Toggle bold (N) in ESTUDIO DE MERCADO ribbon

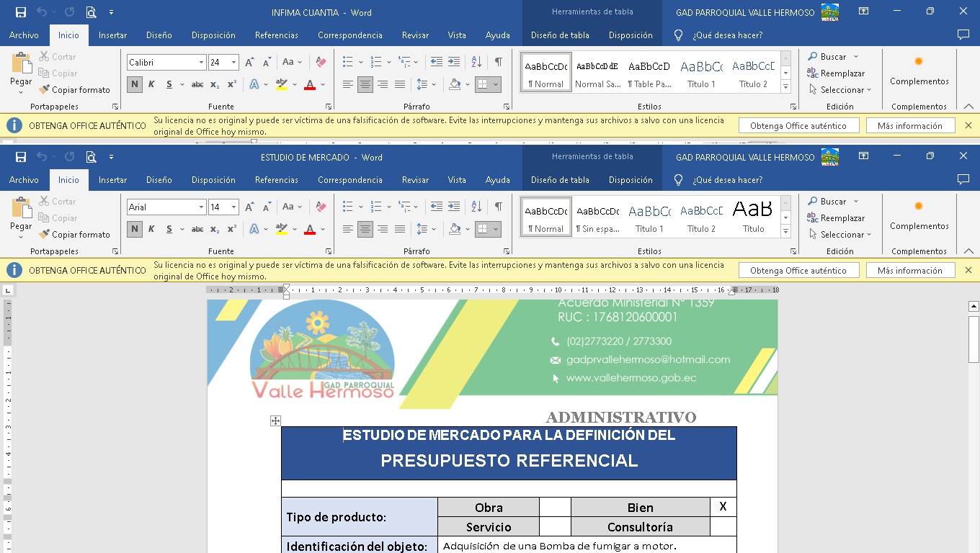click(135, 229)
